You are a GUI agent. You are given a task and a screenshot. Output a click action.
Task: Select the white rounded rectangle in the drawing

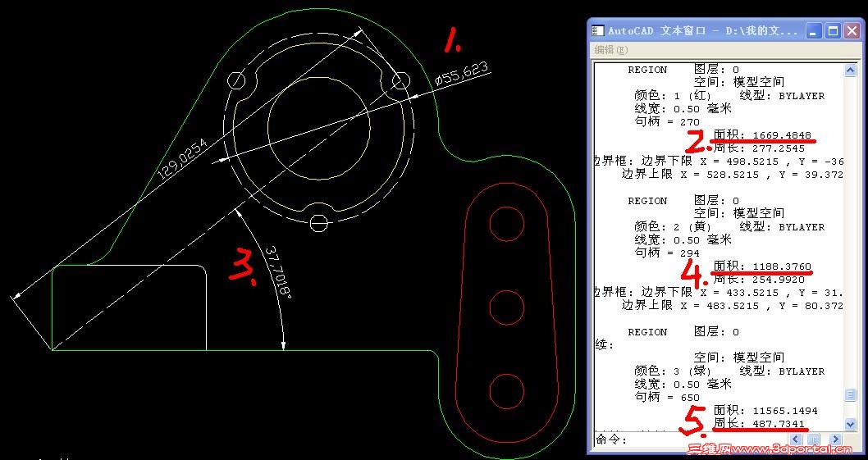point(129,307)
